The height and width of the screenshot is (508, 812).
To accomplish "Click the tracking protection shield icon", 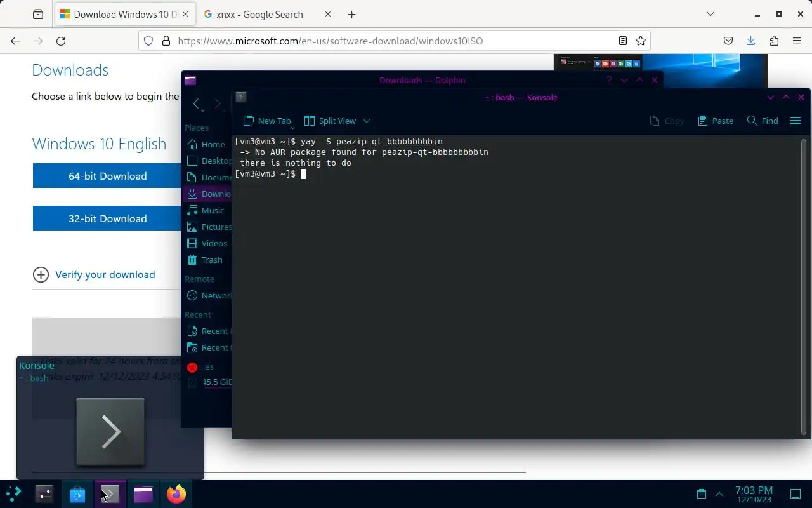I will (x=148, y=41).
